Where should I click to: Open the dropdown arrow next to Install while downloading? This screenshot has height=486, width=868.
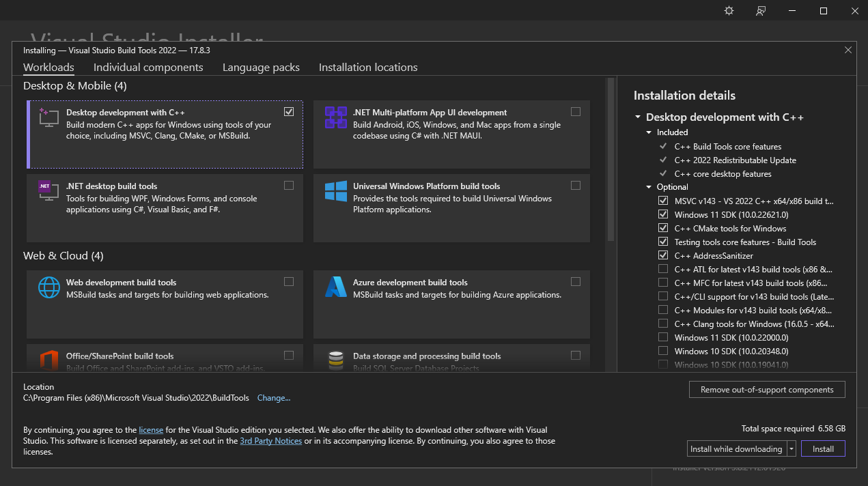(791, 449)
